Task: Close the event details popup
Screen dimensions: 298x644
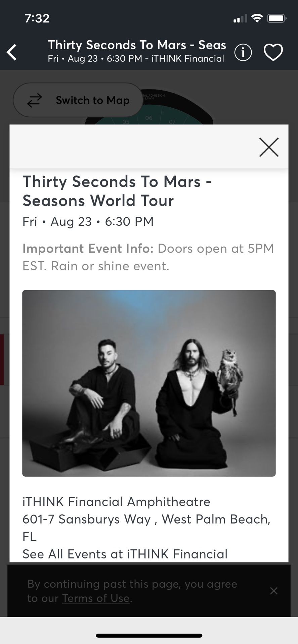Action: (x=269, y=147)
